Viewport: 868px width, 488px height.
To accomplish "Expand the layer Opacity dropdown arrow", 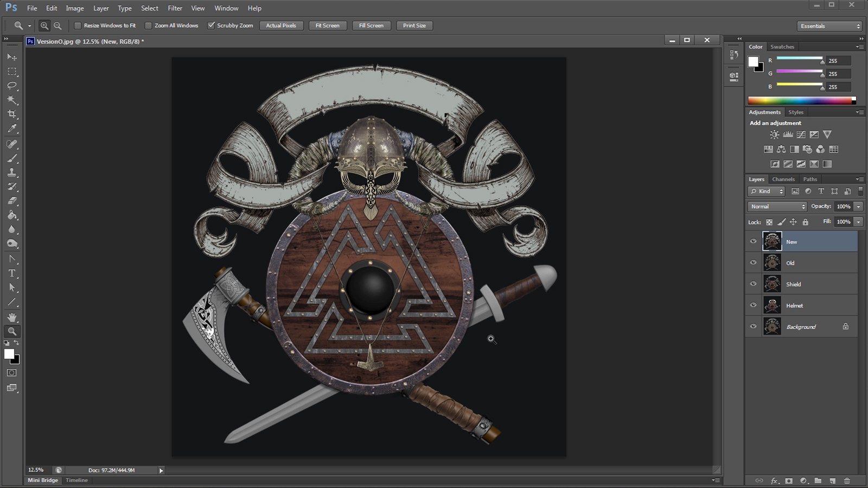I will click(858, 207).
